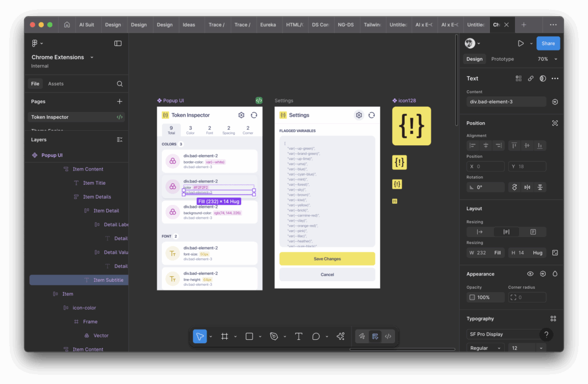The image size is (588, 384).
Task: Open the AI Actions sparkle tool
Action: coord(341,336)
